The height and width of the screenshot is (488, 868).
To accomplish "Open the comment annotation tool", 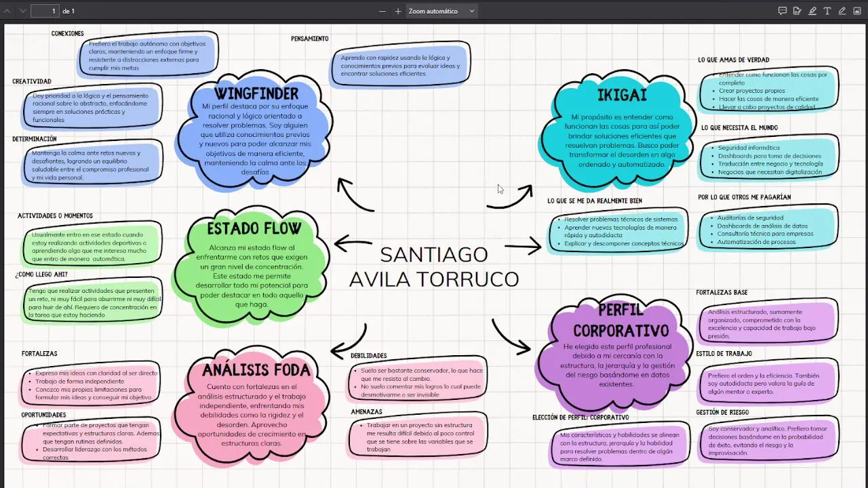I will click(783, 11).
